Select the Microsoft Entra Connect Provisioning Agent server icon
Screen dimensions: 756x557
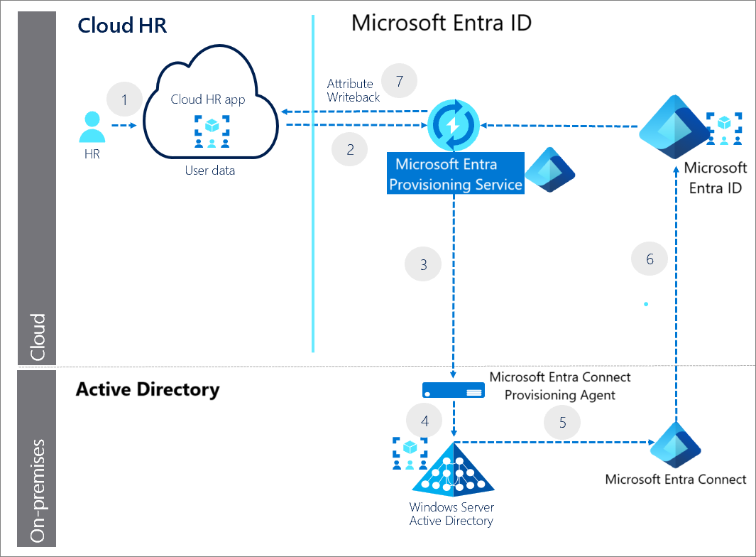[x=453, y=389]
